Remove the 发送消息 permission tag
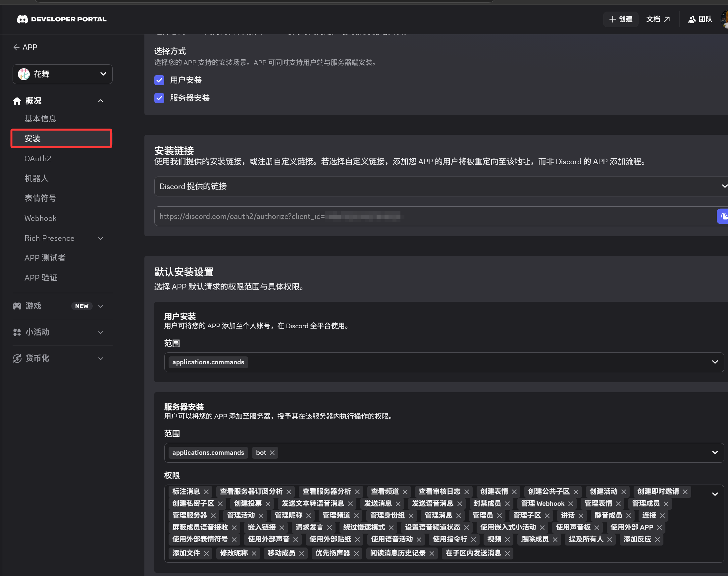Viewport: 728px width, 576px height. click(398, 503)
